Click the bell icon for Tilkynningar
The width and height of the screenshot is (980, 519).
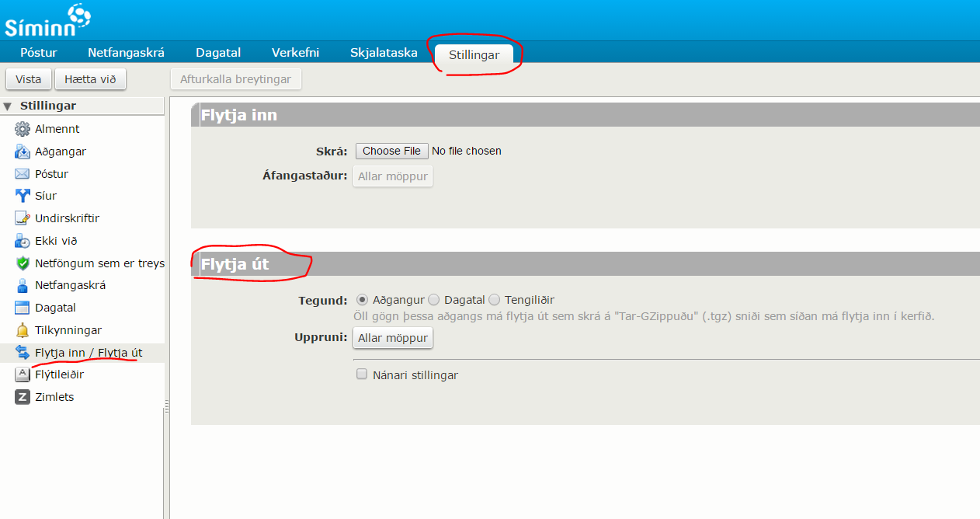tap(22, 330)
